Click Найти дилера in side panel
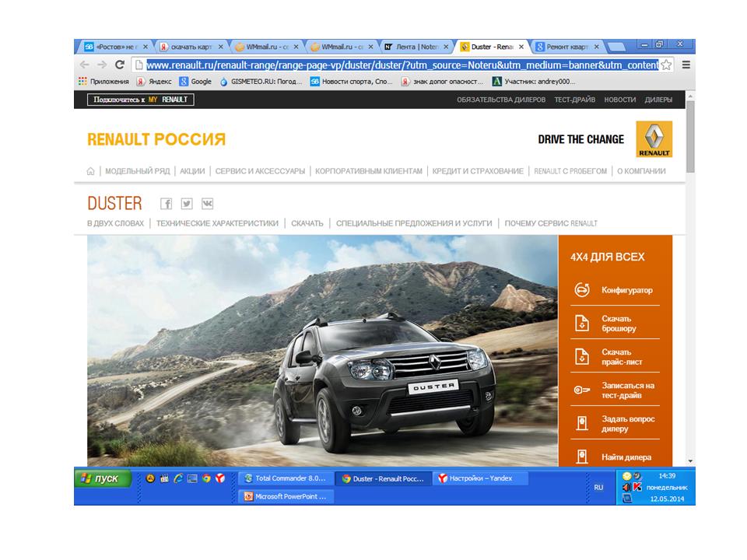This screenshot has width=747, height=560. [x=615, y=457]
